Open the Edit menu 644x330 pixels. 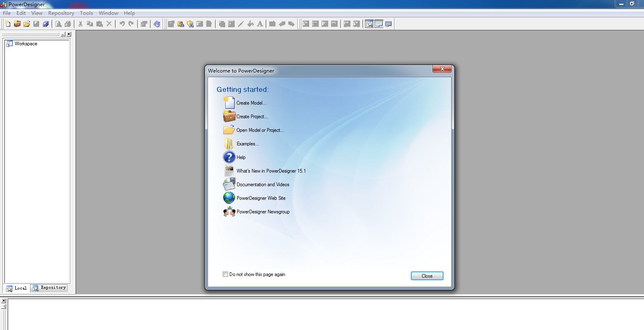tap(21, 13)
